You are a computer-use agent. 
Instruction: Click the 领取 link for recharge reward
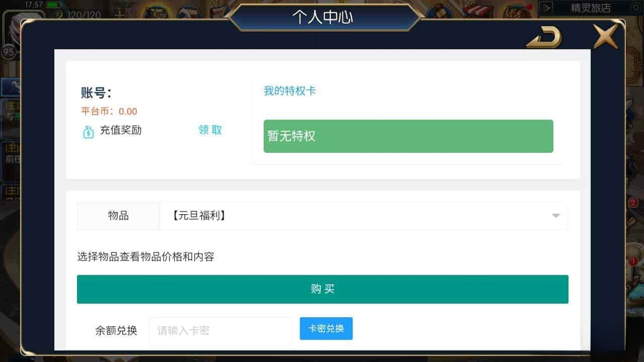pyautogui.click(x=210, y=130)
